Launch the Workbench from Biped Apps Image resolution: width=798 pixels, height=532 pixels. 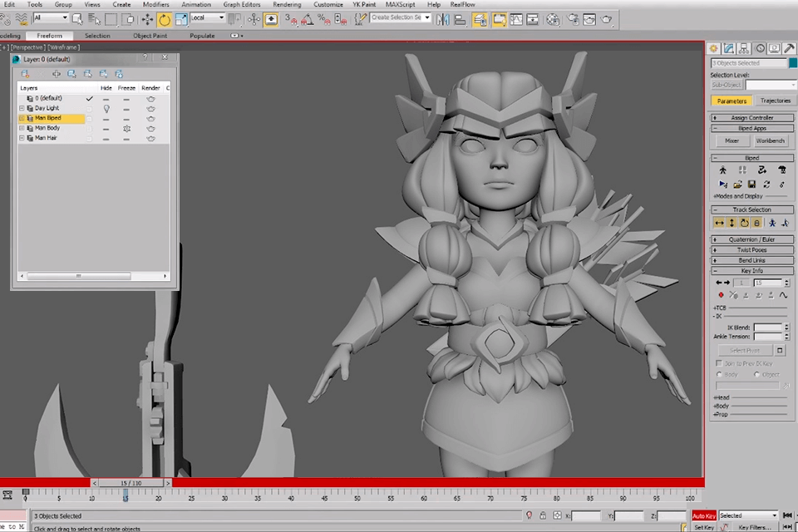(x=770, y=140)
